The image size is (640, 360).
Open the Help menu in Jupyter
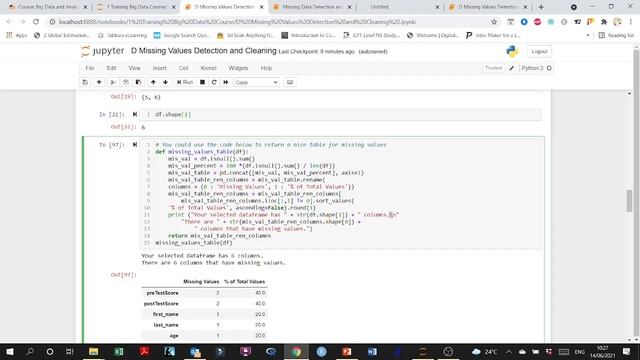tap(266, 68)
